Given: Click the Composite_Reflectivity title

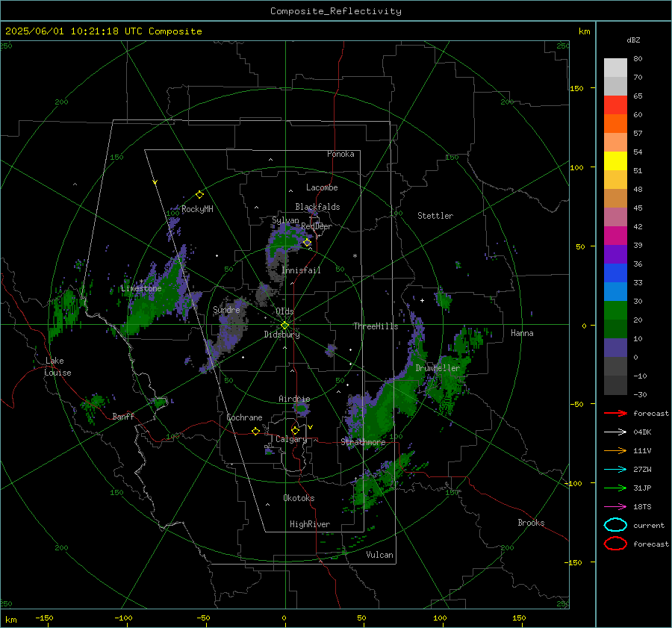Looking at the screenshot, I should pos(336,11).
